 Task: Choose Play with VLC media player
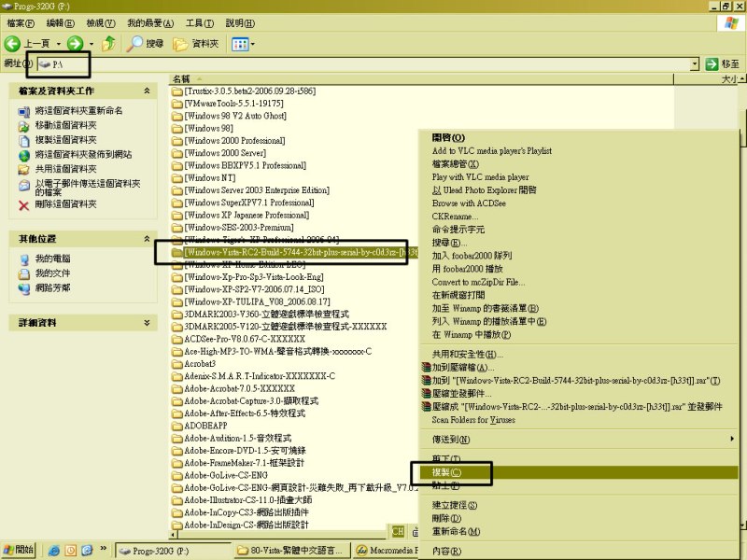(579, 177)
